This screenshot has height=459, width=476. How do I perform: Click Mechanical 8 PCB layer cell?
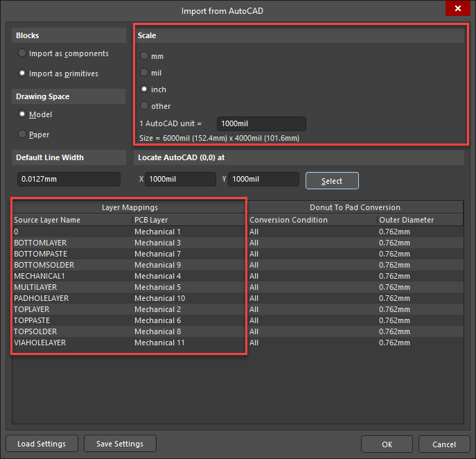[x=188, y=331]
